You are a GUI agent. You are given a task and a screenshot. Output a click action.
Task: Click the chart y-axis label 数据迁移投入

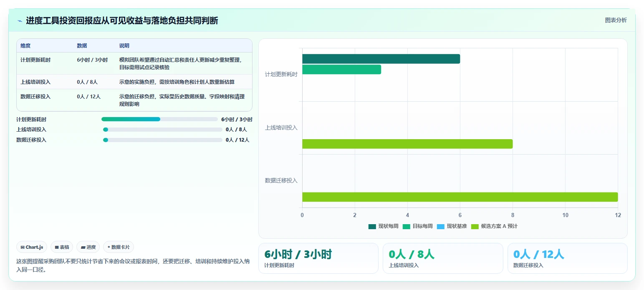[x=281, y=180]
